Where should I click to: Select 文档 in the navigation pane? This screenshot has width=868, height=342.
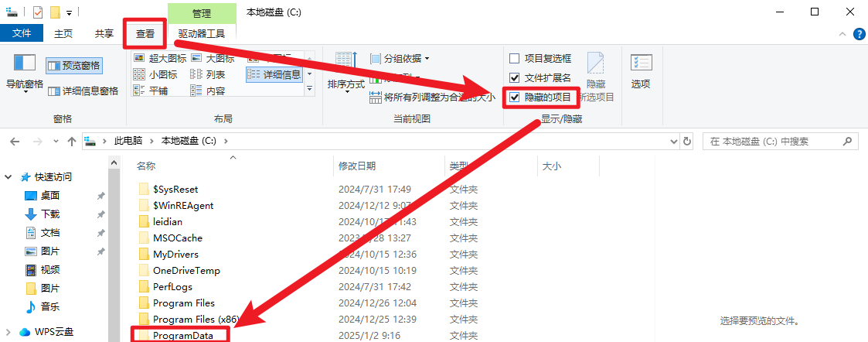coord(49,233)
